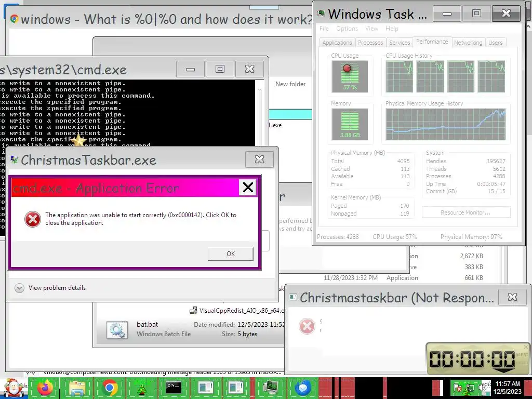Image resolution: width=532 pixels, height=399 pixels.
Task: Click the 11/28/2023 1:32 PM date cell
Action: [x=351, y=278]
